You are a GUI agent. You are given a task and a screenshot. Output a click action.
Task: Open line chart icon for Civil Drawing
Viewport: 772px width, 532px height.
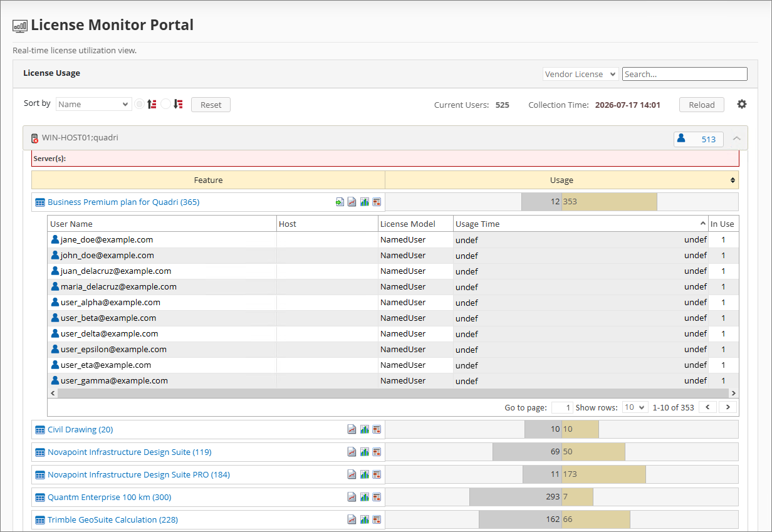pos(352,429)
